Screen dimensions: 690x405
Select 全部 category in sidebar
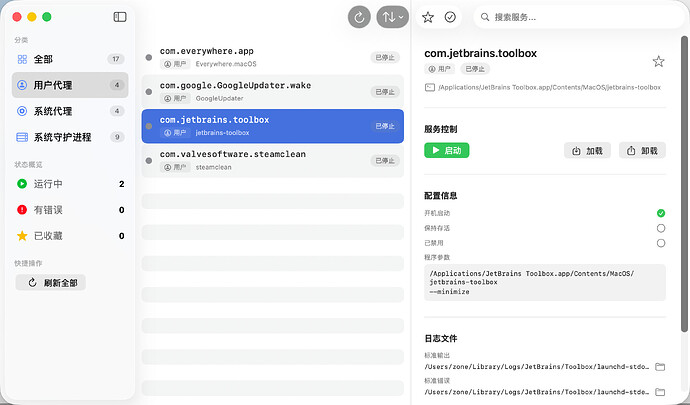coord(70,59)
